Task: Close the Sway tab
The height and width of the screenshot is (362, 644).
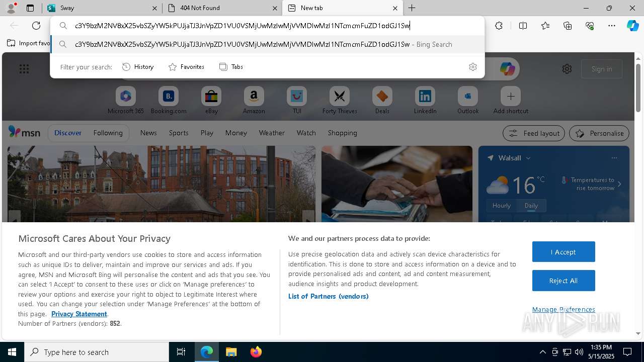Action: 155,8
